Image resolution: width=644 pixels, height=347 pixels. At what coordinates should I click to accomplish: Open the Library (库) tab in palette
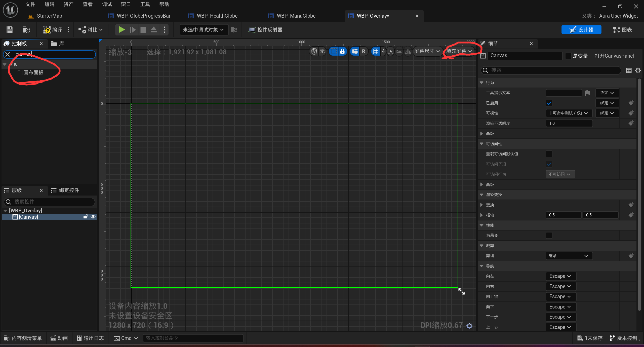coord(57,44)
